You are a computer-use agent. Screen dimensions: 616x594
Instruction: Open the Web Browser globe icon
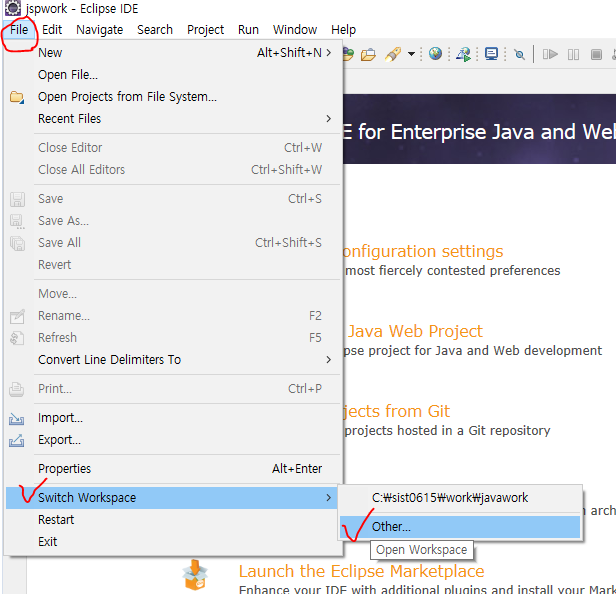435,53
